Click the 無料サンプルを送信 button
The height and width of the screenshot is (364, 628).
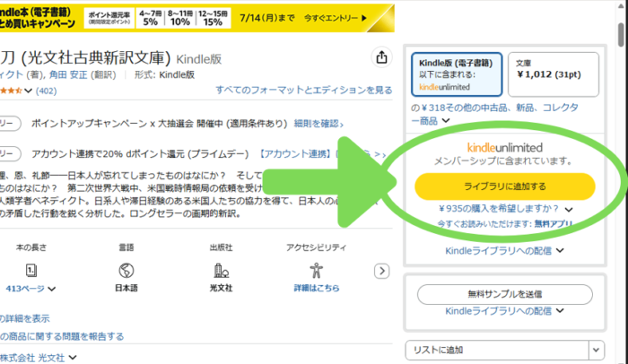(504, 294)
